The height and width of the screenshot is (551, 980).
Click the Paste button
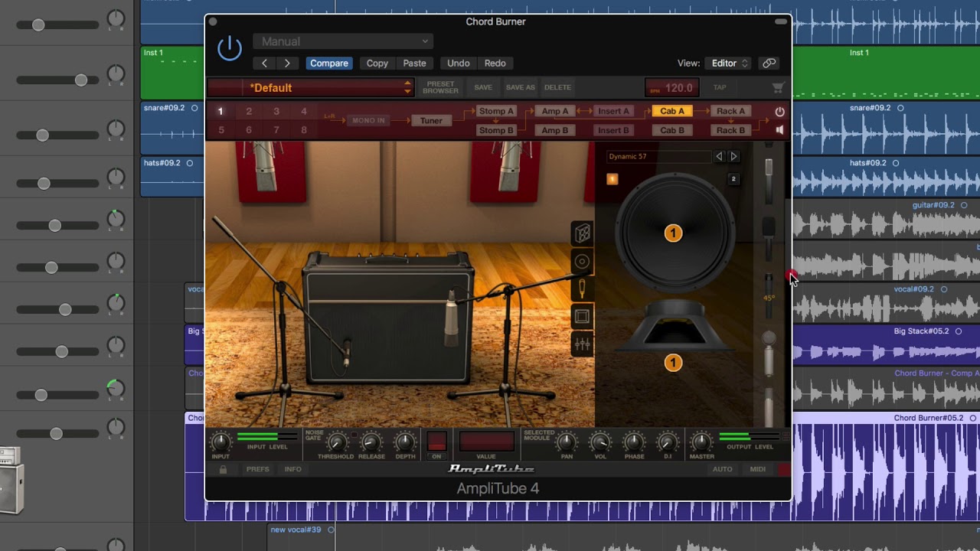pyautogui.click(x=414, y=64)
